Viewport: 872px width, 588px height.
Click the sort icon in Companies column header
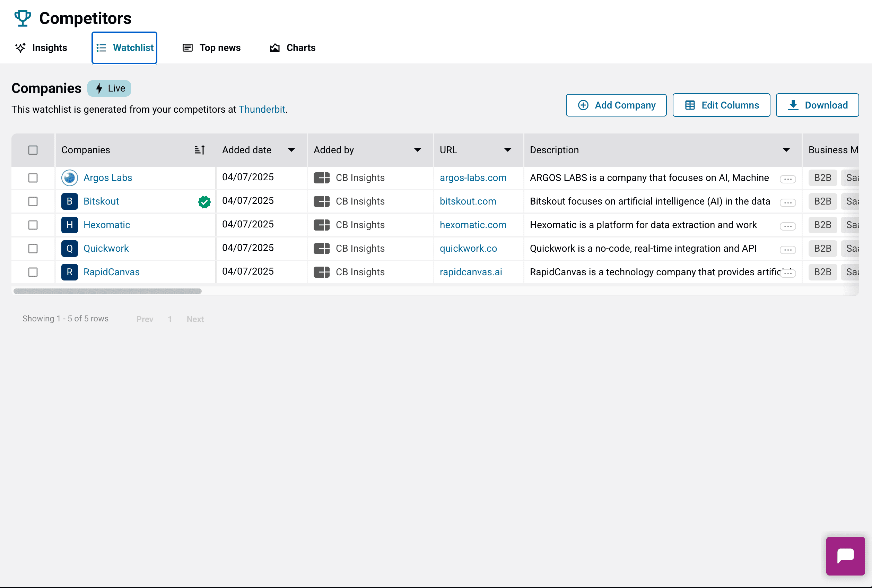click(x=200, y=150)
